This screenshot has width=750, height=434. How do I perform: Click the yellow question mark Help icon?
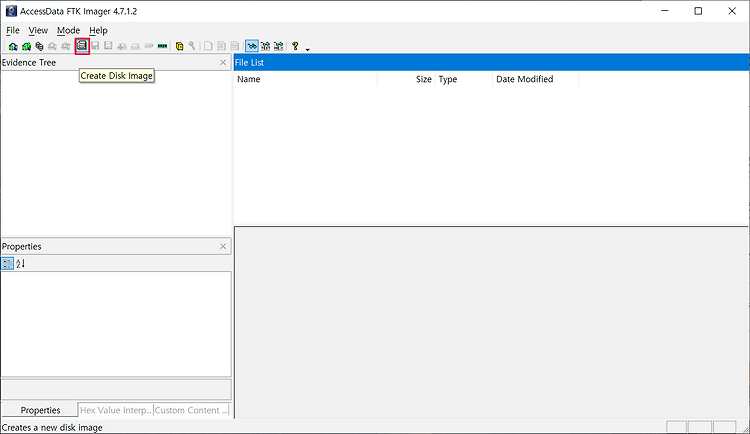click(295, 46)
